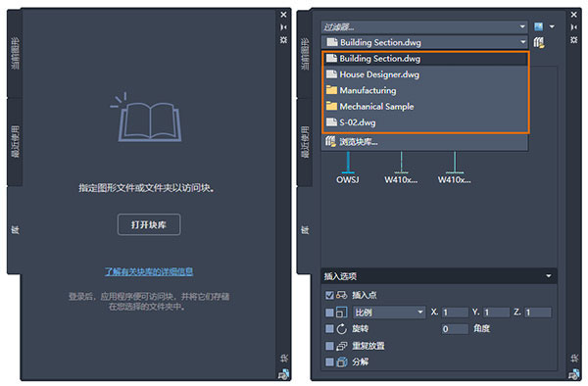This screenshot has width=588, height=386.
Task: Click the Z scale input field
Action: click(x=538, y=313)
